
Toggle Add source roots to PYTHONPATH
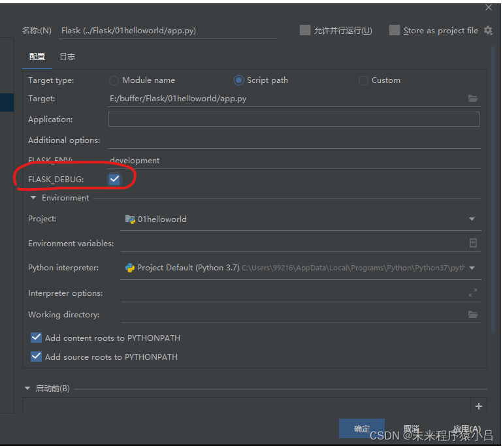click(x=36, y=357)
